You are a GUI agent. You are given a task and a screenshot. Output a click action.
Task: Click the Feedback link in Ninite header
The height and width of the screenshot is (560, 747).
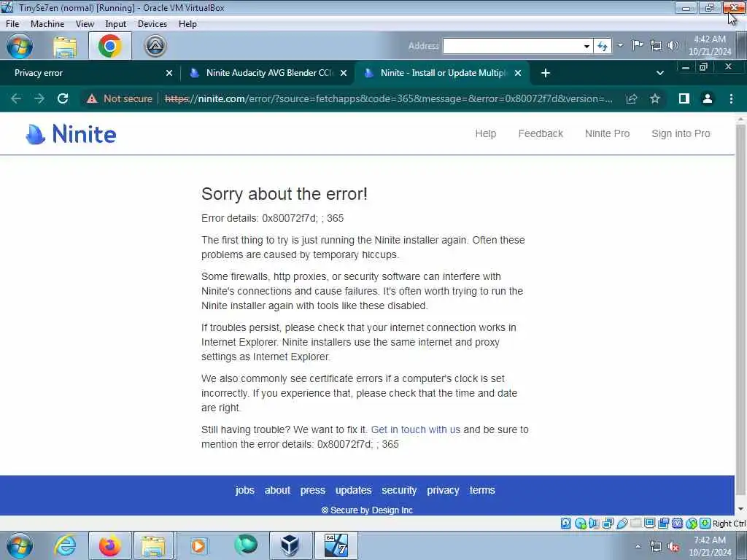coord(541,134)
